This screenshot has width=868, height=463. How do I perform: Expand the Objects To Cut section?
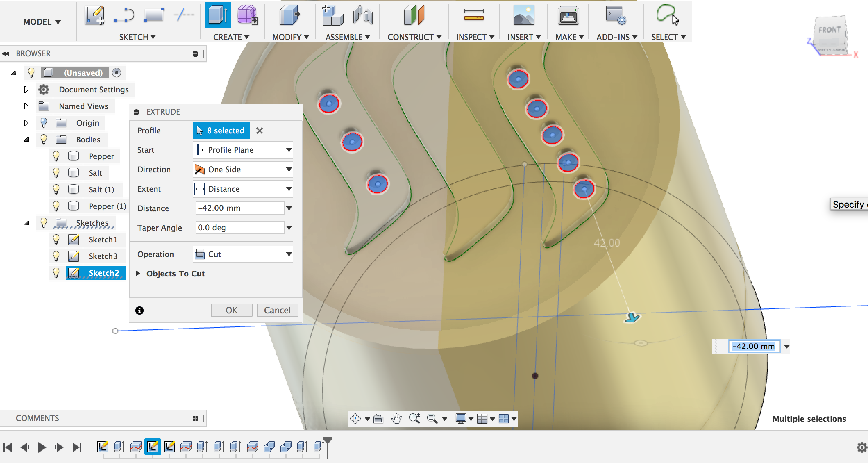138,273
